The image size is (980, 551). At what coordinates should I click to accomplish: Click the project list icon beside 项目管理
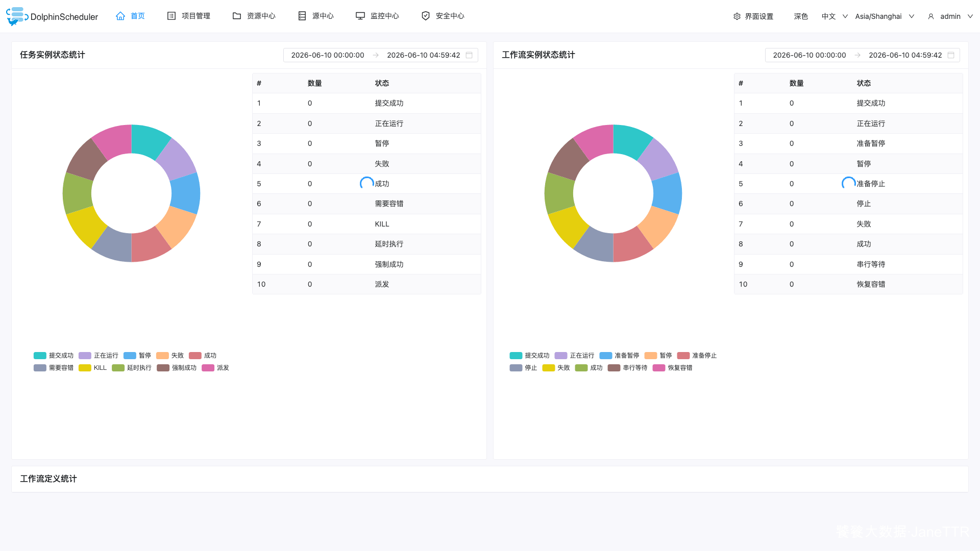tap(171, 16)
